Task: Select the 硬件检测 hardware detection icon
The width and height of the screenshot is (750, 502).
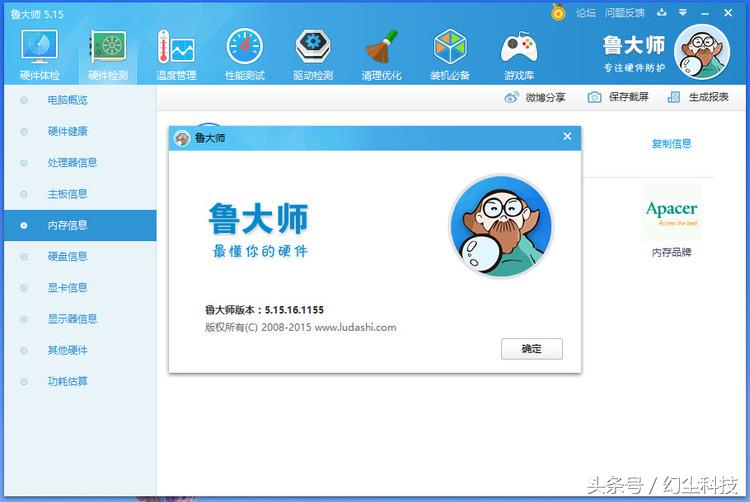Action: click(x=108, y=46)
